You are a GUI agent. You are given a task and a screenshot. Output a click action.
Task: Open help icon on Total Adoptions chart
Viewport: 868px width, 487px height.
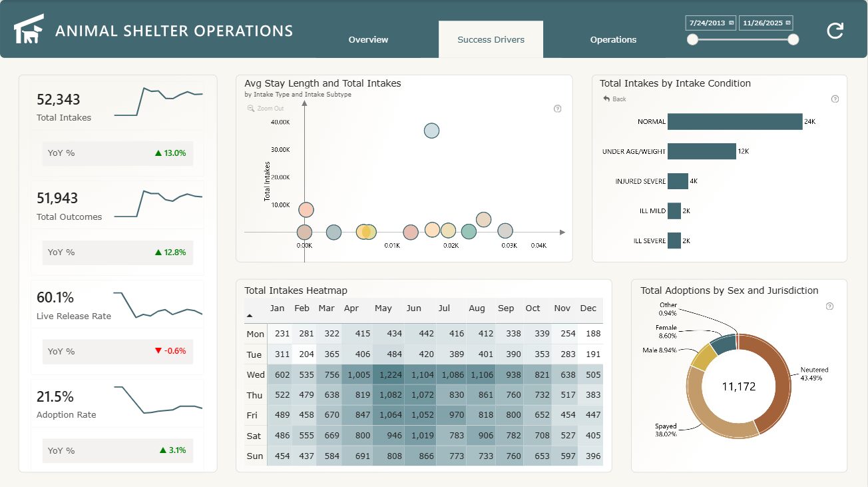(x=829, y=306)
